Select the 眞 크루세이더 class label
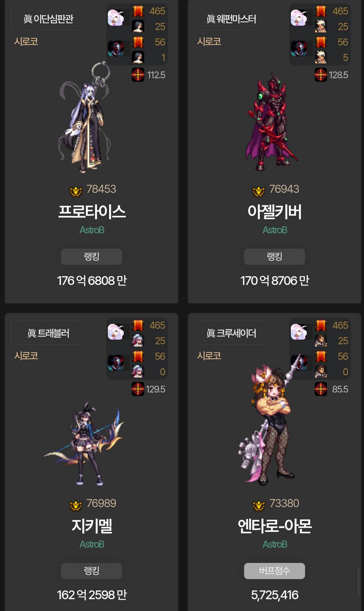The width and height of the screenshot is (364, 611). 231,333
